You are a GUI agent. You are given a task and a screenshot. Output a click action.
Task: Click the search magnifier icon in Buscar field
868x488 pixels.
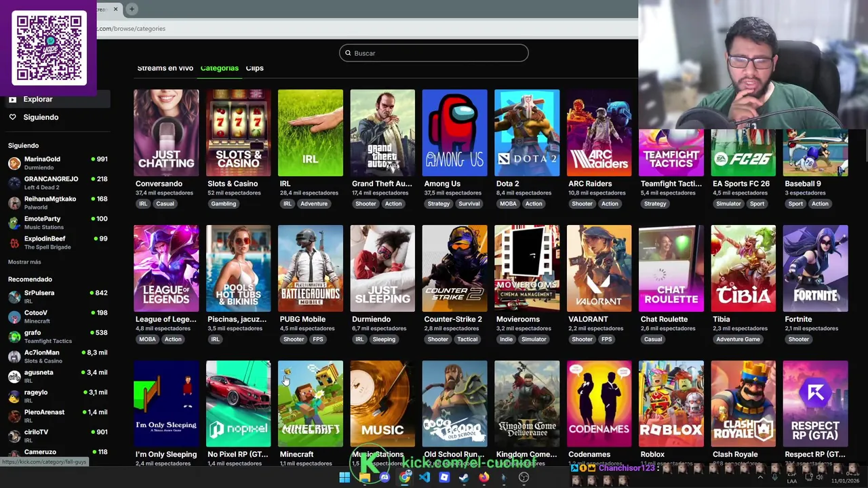coord(348,53)
